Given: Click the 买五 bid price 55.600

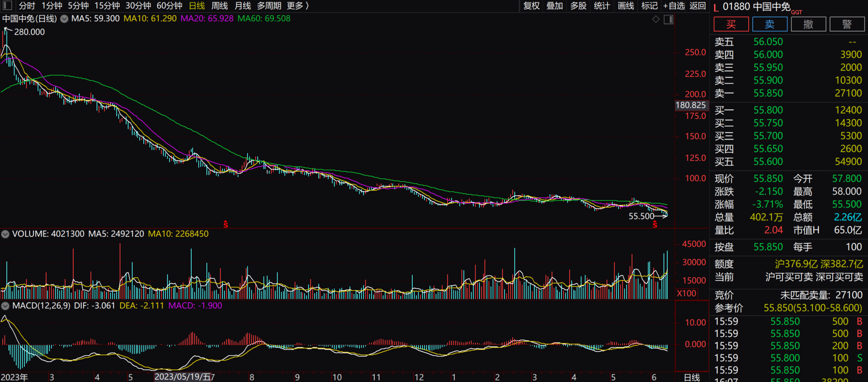Looking at the screenshot, I should [768, 162].
